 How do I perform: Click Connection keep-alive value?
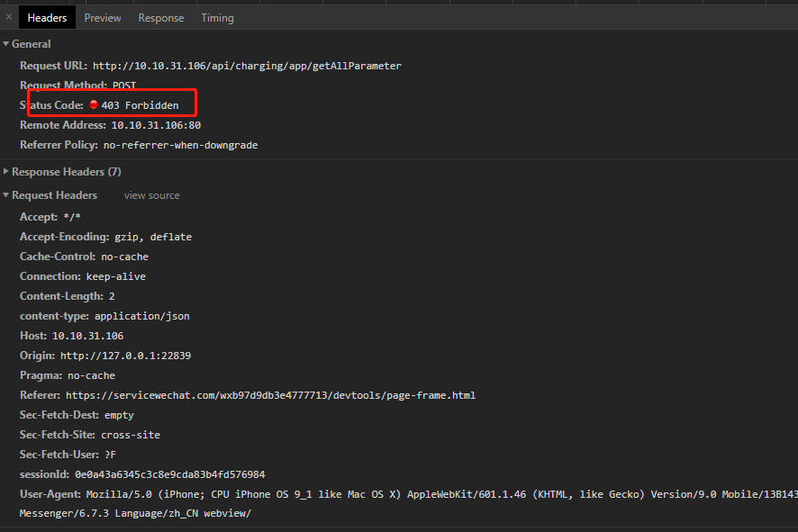115,276
